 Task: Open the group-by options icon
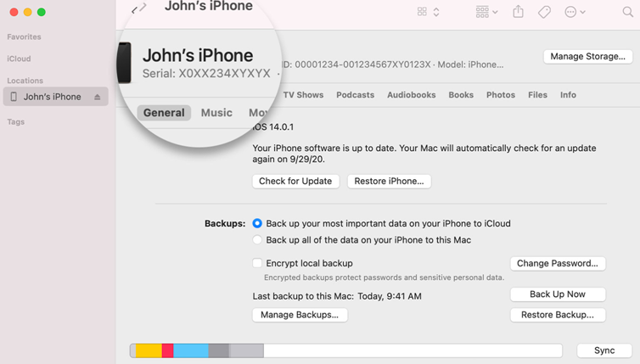pyautogui.click(x=482, y=12)
